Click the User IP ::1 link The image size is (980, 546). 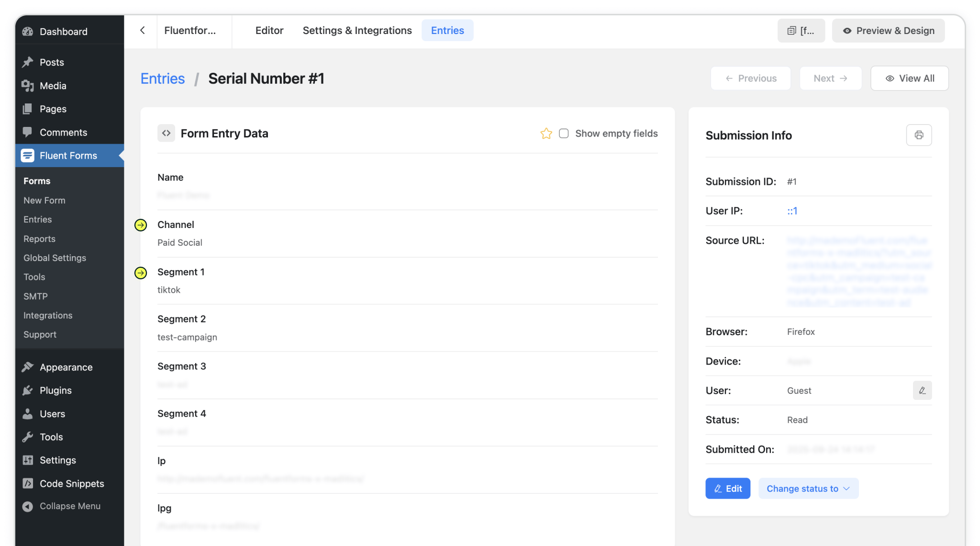[792, 211]
